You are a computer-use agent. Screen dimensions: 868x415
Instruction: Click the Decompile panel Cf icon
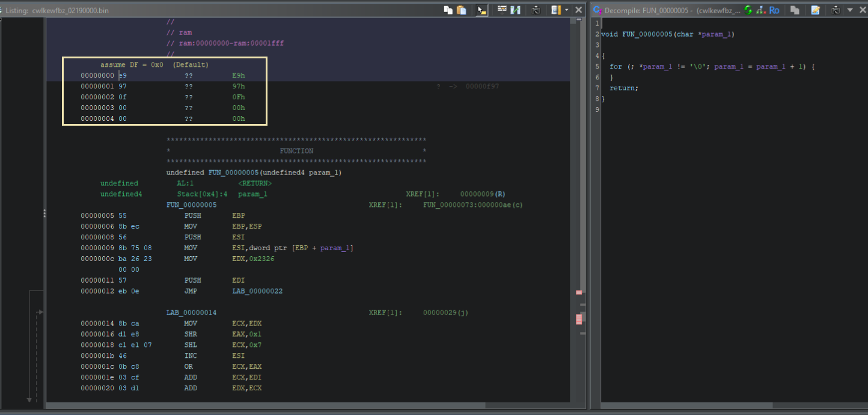598,10
